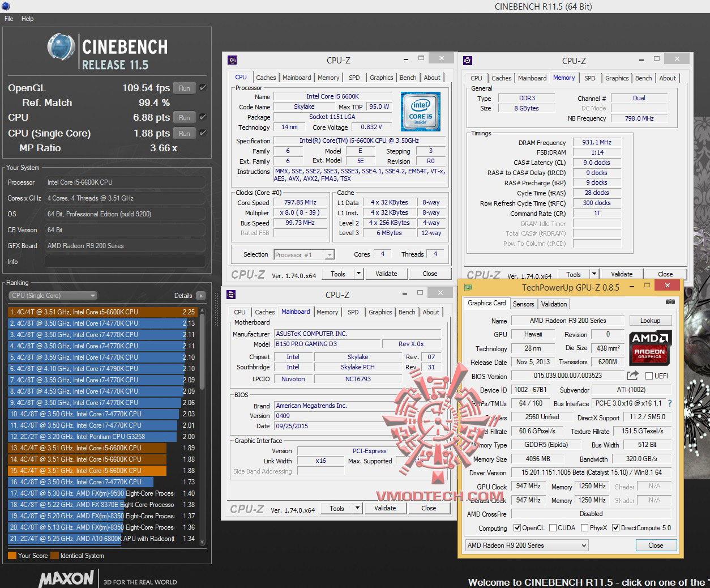Toggle the DirectCompute 5.0 checkbox

(x=616, y=528)
